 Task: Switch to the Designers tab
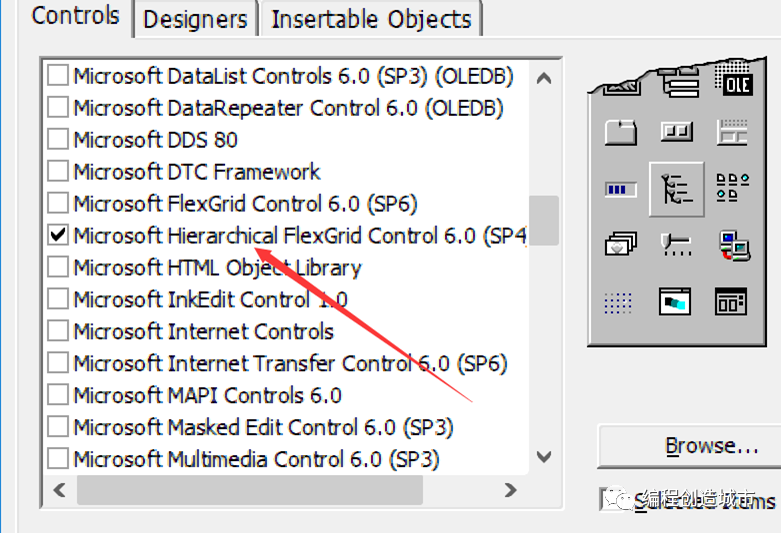tap(195, 19)
